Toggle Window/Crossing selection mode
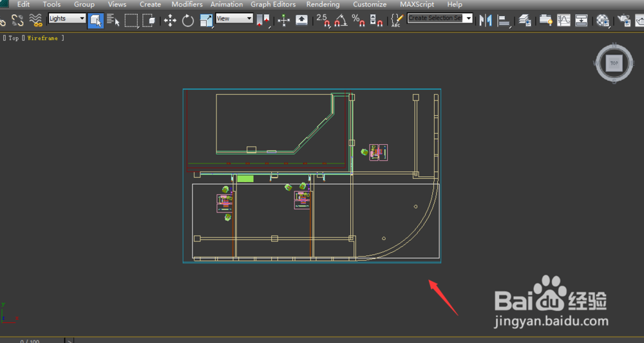The width and height of the screenshot is (644, 343). coord(148,20)
